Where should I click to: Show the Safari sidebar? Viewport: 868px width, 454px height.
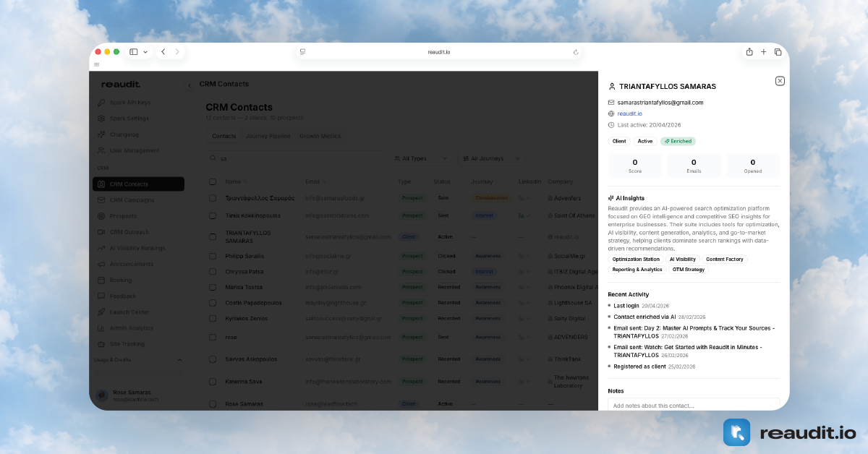(134, 52)
